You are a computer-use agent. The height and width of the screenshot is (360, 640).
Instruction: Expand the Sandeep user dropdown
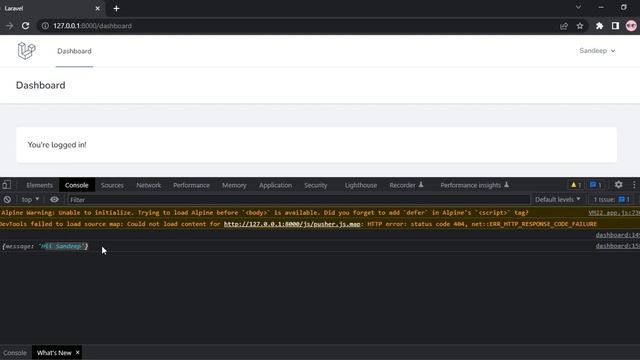click(597, 51)
